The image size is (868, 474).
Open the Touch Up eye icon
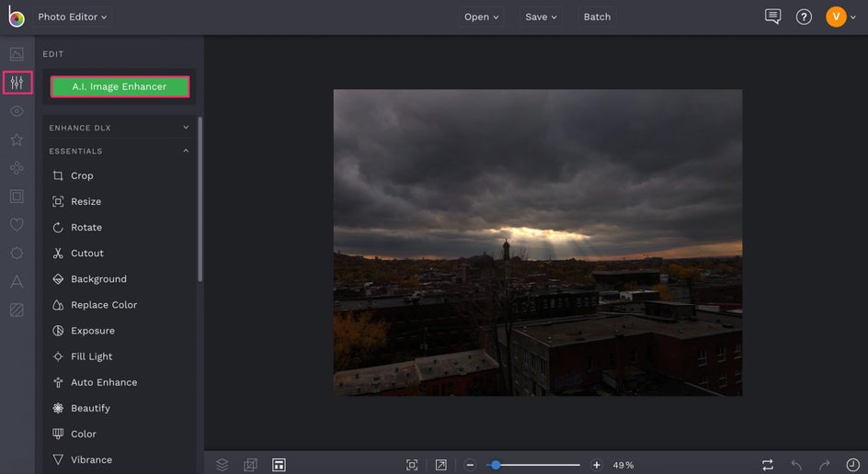17,111
